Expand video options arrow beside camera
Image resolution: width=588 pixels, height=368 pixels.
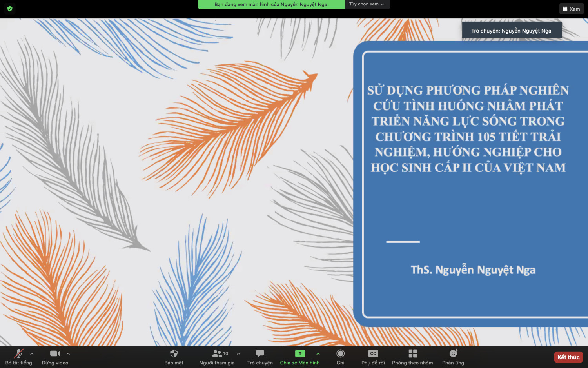68,353
